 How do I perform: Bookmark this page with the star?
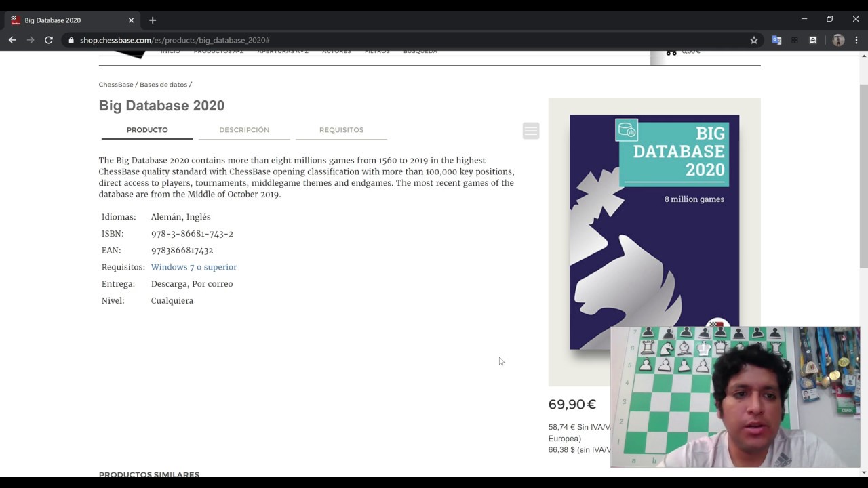pos(754,40)
